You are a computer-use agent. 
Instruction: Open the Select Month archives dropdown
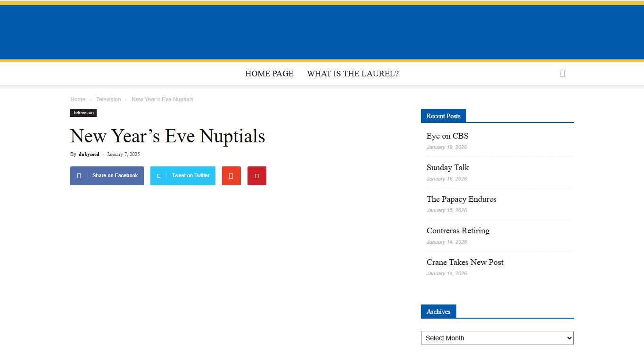tap(497, 338)
